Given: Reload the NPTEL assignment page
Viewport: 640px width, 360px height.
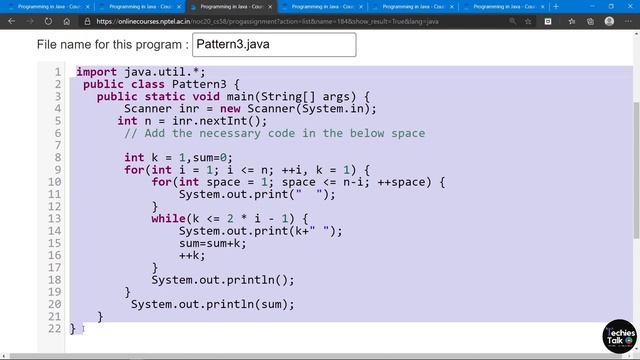Looking at the screenshot, I should click(48, 21).
